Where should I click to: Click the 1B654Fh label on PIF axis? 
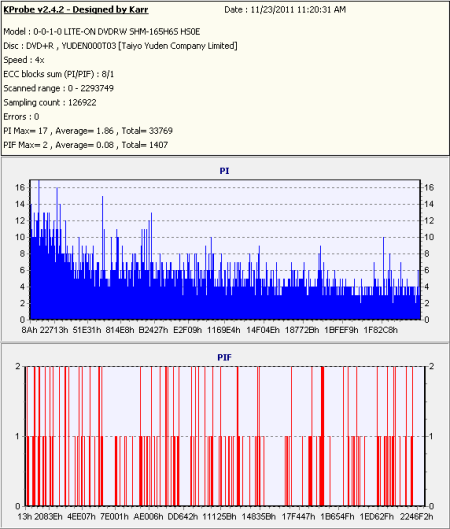[x=337, y=517]
